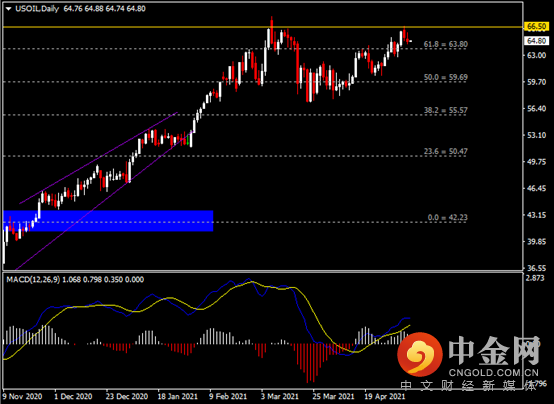The image size is (554, 404).
Task: Select the Fibonacci label '50.0 = 59.69'
Action: point(446,77)
